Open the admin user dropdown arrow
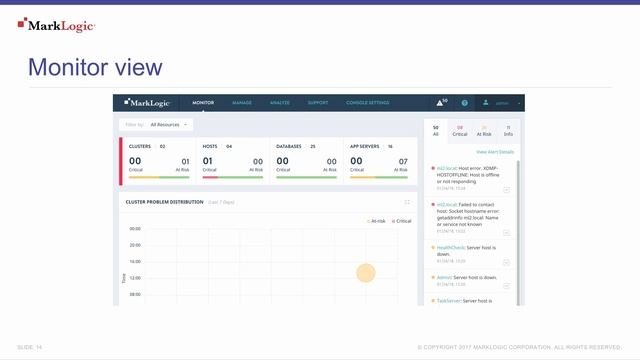 coord(519,103)
